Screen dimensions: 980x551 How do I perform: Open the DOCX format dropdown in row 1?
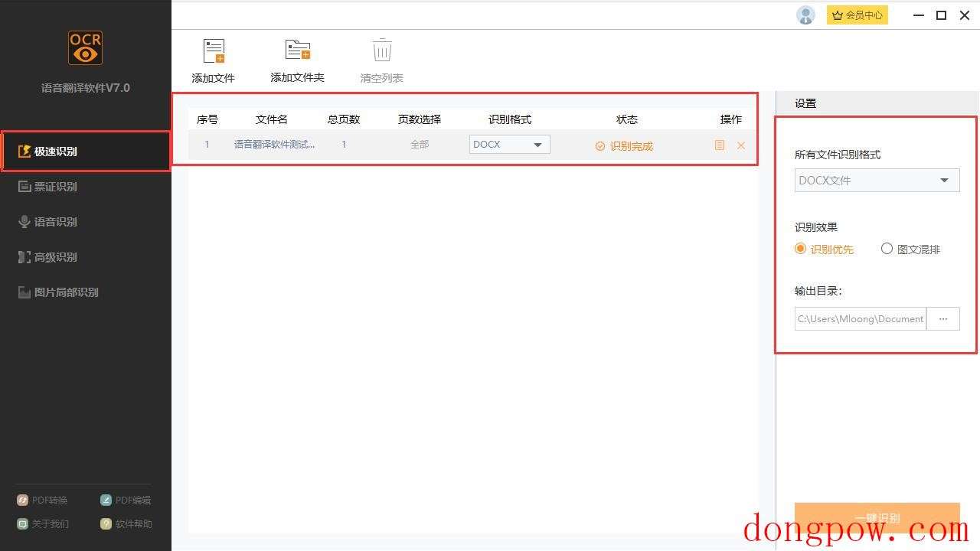tap(510, 144)
